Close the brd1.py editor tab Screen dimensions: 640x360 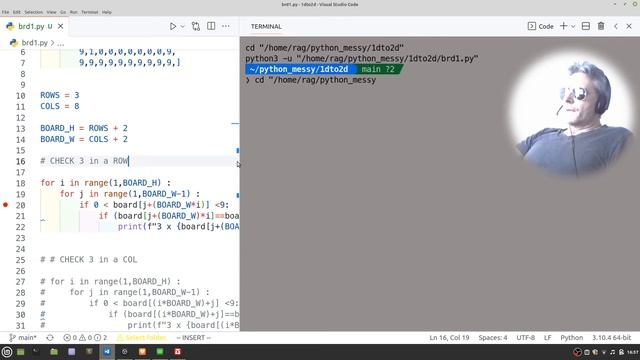click(x=60, y=26)
